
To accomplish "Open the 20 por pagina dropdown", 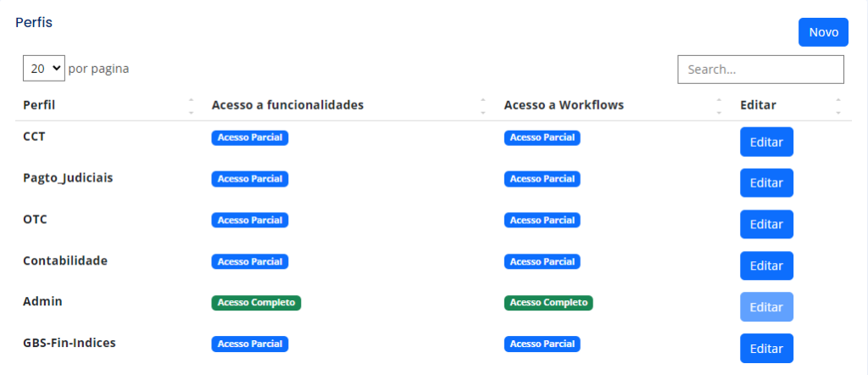I will tap(44, 68).
